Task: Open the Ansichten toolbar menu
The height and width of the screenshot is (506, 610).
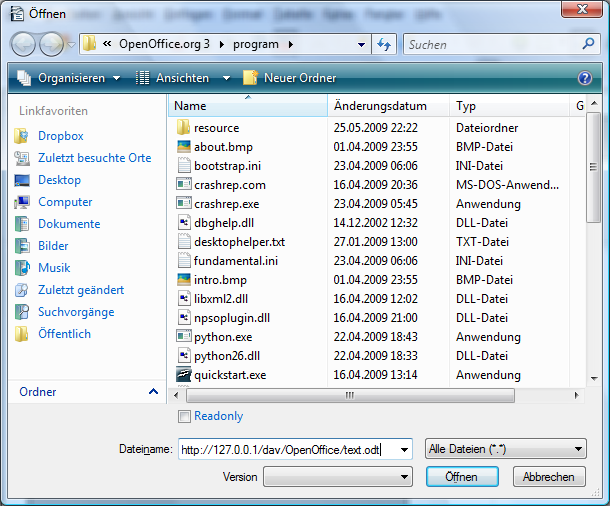Action: click(x=182, y=78)
